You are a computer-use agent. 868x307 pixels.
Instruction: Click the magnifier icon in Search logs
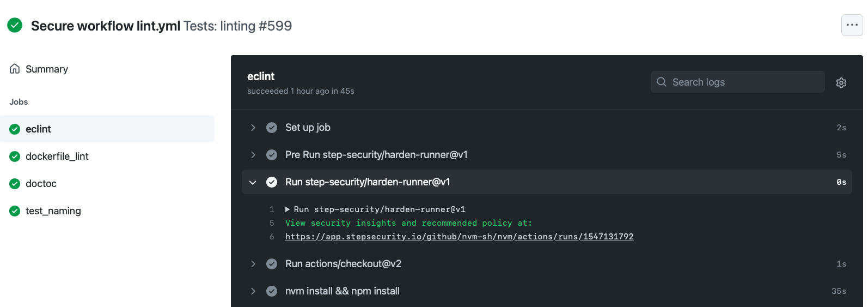tap(662, 82)
